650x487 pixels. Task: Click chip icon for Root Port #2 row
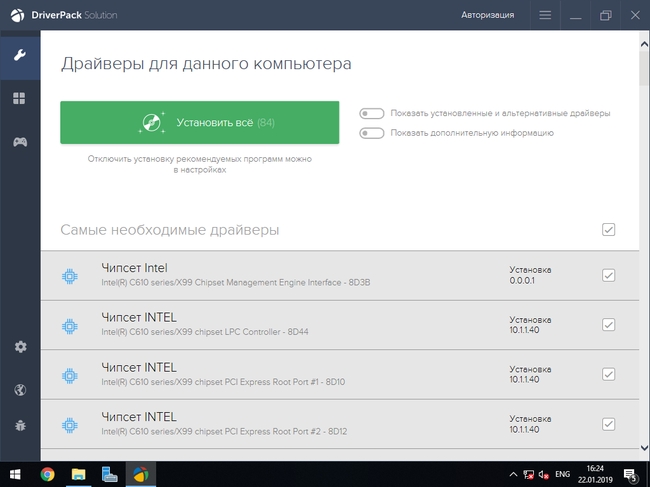(x=70, y=425)
